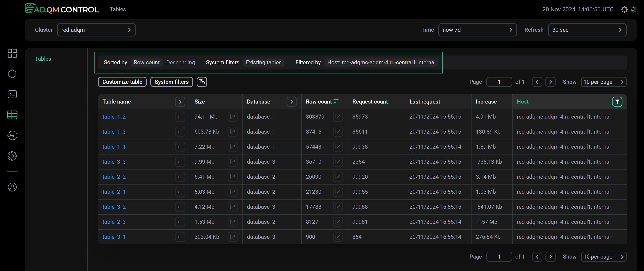
Task: Click the Customize table button
Action: point(122,82)
